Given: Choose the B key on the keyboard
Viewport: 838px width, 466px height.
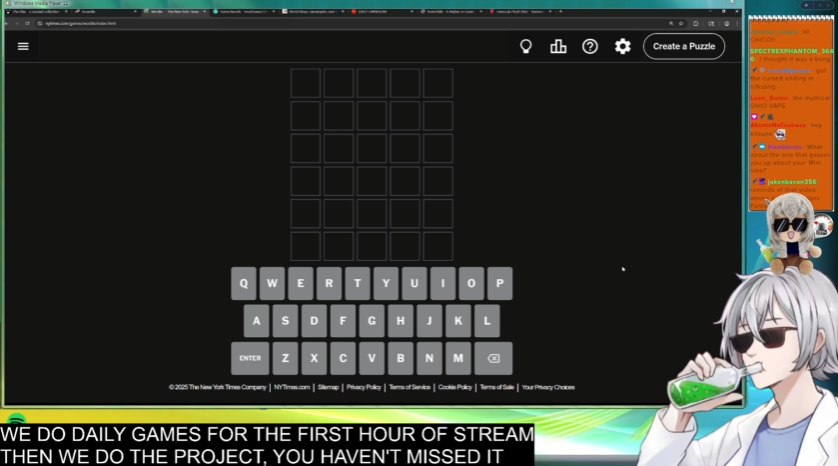Looking at the screenshot, I should pos(400,358).
